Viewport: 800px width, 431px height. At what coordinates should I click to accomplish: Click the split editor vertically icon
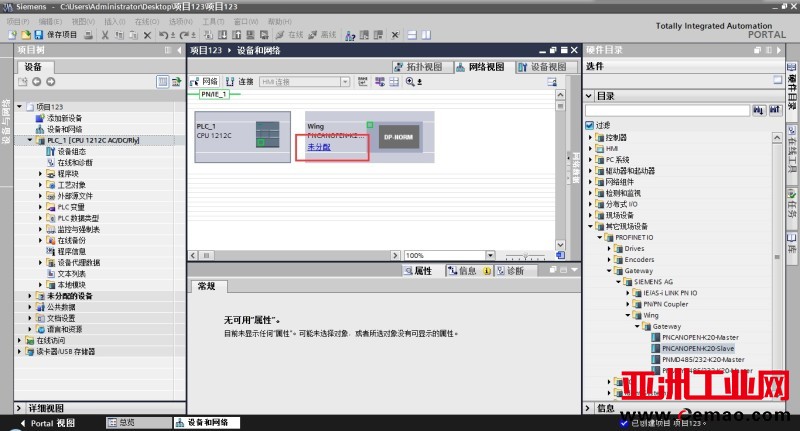(426, 35)
